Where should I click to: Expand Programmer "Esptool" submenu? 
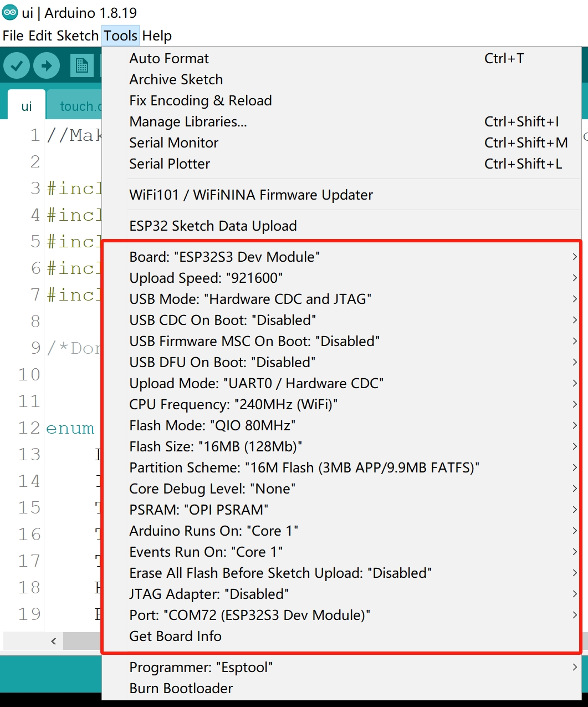341,667
